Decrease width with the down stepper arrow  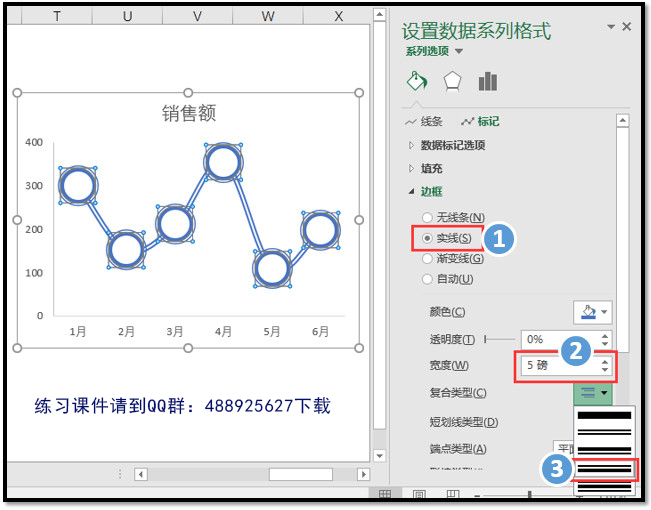pos(605,370)
